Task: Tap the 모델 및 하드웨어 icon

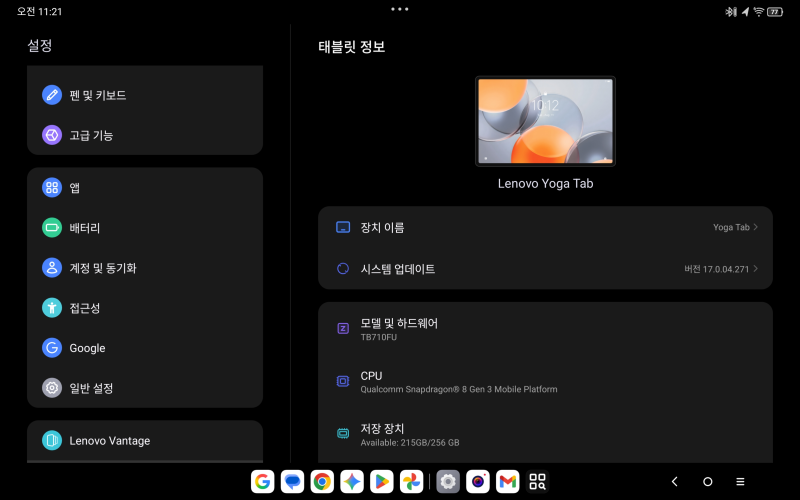Action: pyautogui.click(x=343, y=329)
